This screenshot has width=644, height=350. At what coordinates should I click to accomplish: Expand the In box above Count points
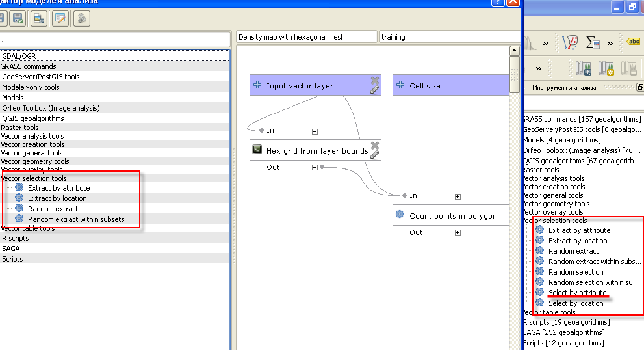point(457,196)
